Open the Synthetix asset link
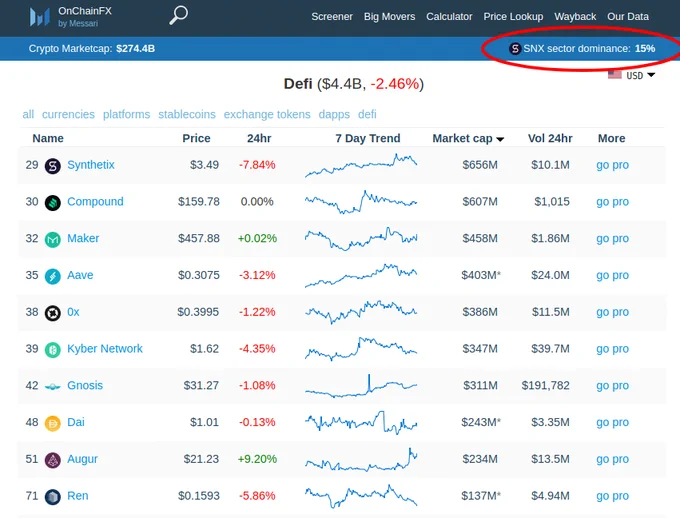 click(91, 165)
